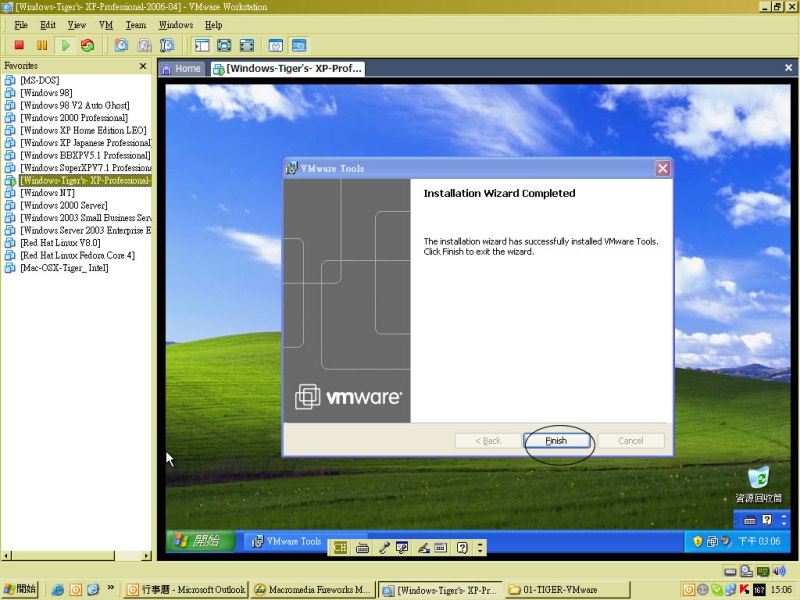Open the File menu
Image resolution: width=800 pixels, height=600 pixels.
pos(21,25)
